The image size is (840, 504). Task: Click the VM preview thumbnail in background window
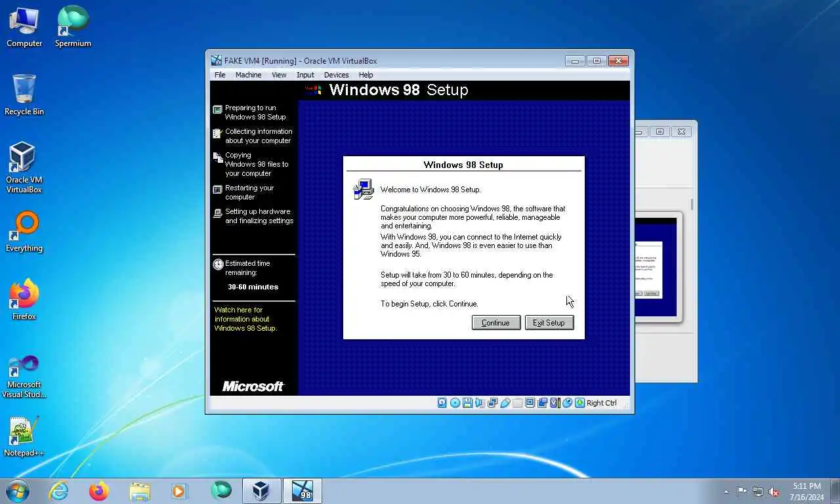pos(656,267)
